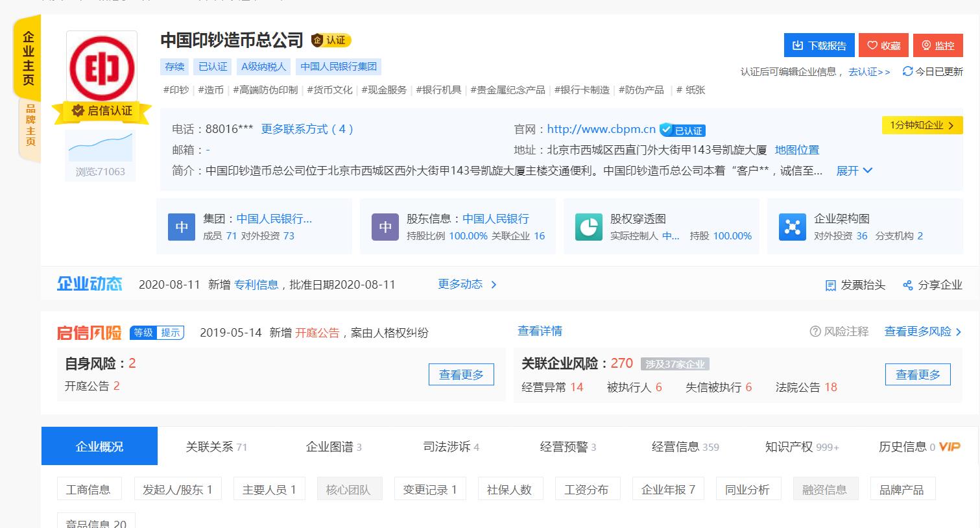This screenshot has height=528, width=980.
Task: Switch to the 知识产权 tab
Action: point(802,447)
